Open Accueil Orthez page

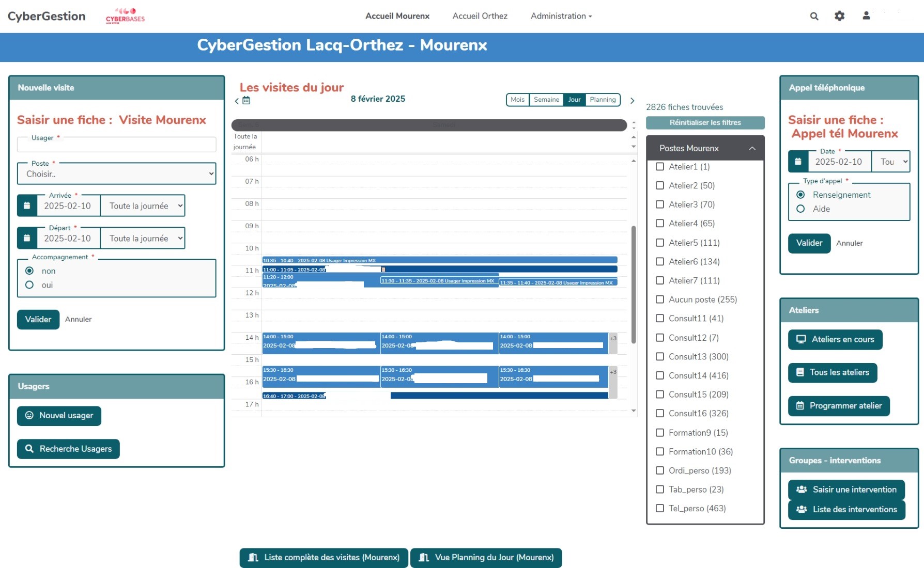(x=480, y=16)
